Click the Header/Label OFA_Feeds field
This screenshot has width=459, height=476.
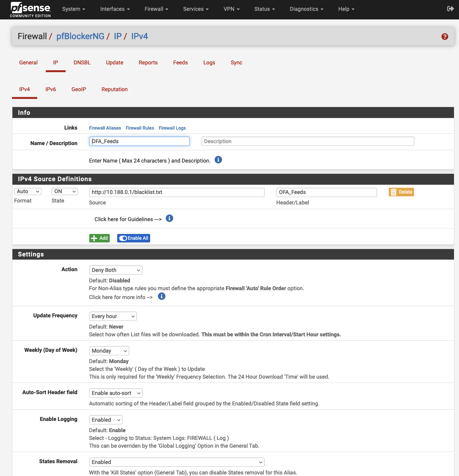[x=327, y=192]
